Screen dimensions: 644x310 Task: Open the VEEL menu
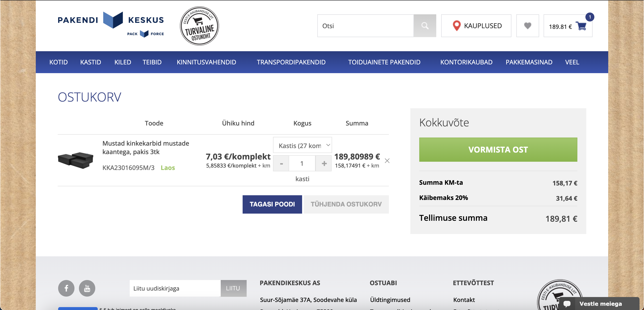click(x=572, y=62)
